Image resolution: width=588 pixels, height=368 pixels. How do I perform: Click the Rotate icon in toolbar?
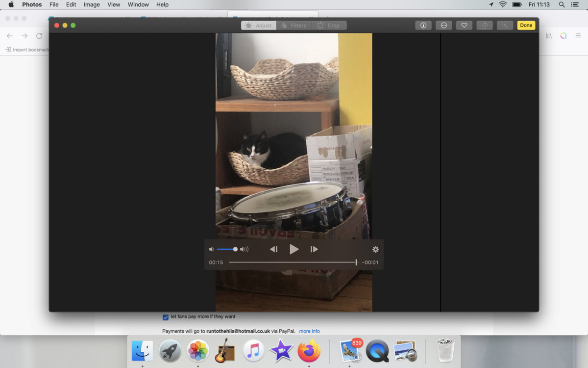485,26
